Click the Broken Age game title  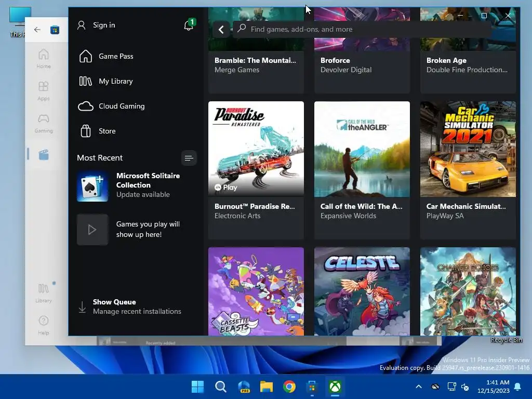tap(446, 60)
